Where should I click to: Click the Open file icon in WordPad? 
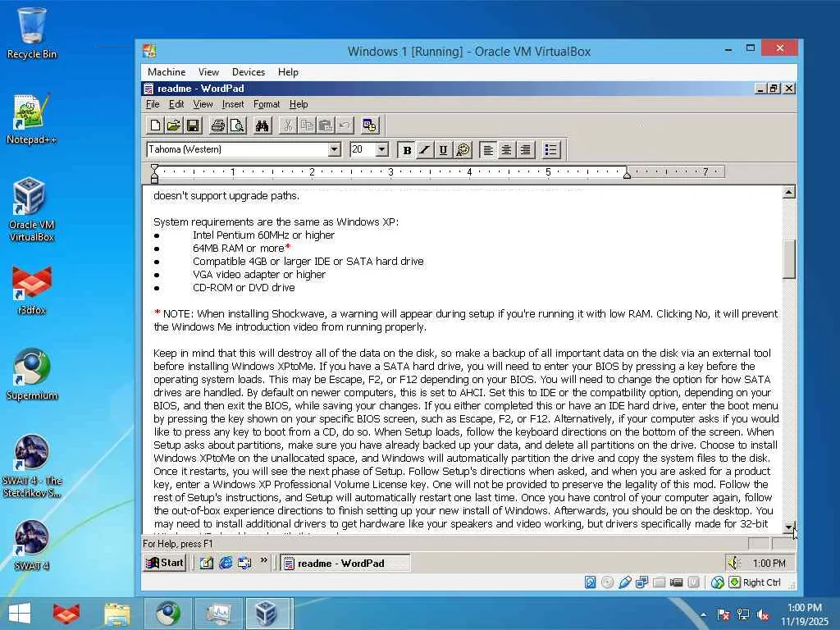[x=174, y=126]
